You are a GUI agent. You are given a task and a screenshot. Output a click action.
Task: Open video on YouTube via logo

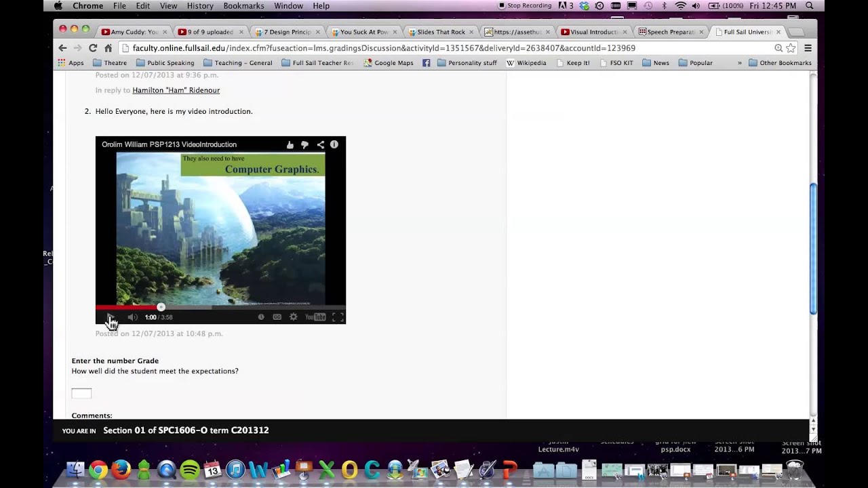pyautogui.click(x=315, y=317)
